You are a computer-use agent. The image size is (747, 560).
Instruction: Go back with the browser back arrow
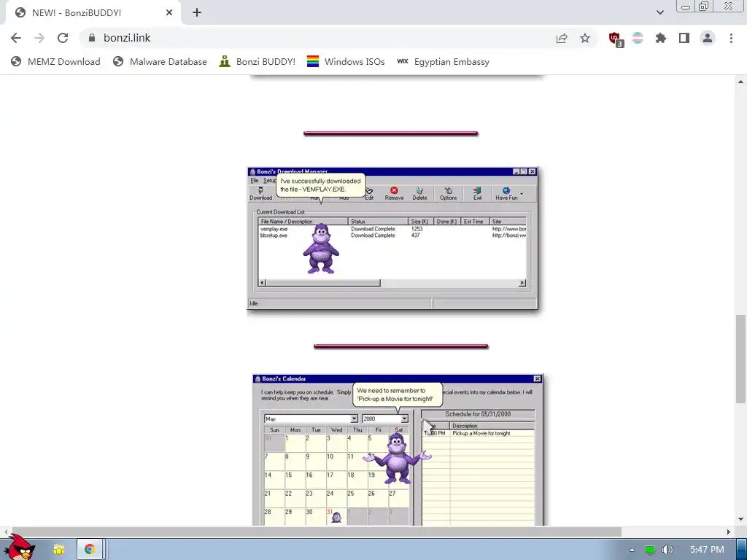tap(16, 38)
